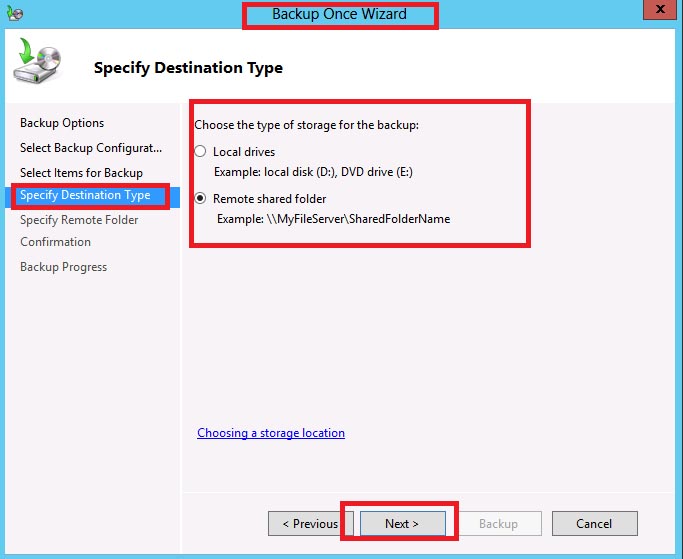Viewport: 683px width, 559px height.
Task: Select Specify Destination Type step
Action: tap(85, 195)
